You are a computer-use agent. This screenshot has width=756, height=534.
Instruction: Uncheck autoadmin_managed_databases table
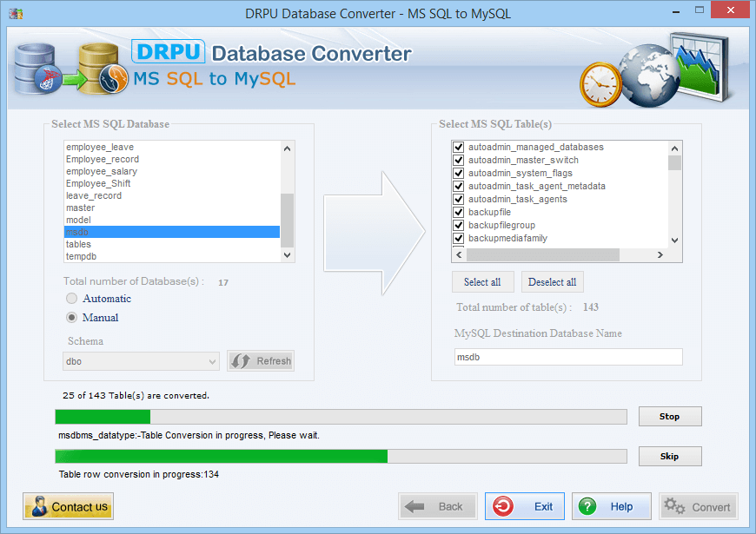[x=459, y=147]
